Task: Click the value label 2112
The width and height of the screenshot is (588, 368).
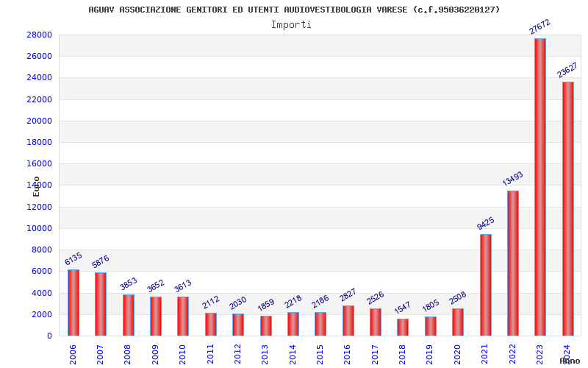Action: tap(210, 302)
